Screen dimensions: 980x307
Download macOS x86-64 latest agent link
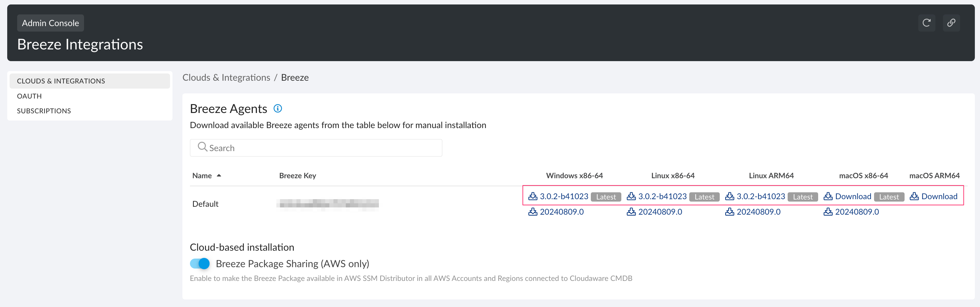[853, 196]
